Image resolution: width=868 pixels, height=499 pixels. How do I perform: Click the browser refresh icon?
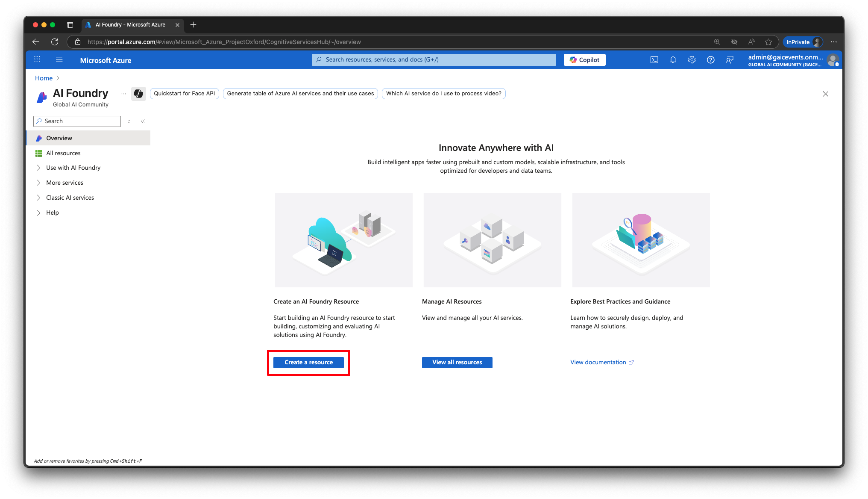[x=55, y=42]
